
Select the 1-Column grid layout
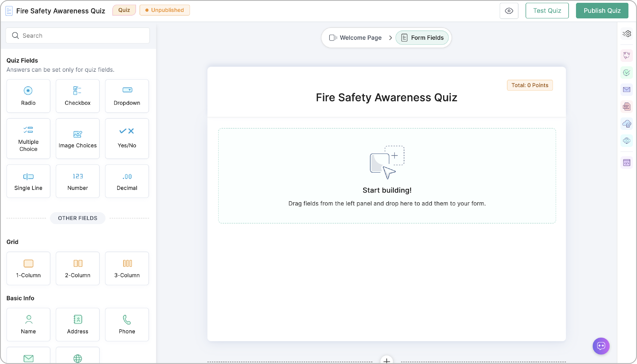(28, 268)
